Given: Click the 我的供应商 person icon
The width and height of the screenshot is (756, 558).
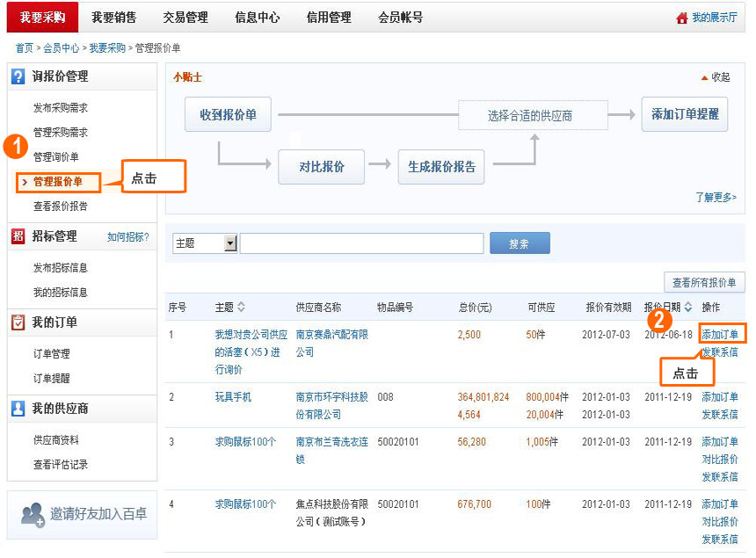Looking at the screenshot, I should click(x=18, y=409).
